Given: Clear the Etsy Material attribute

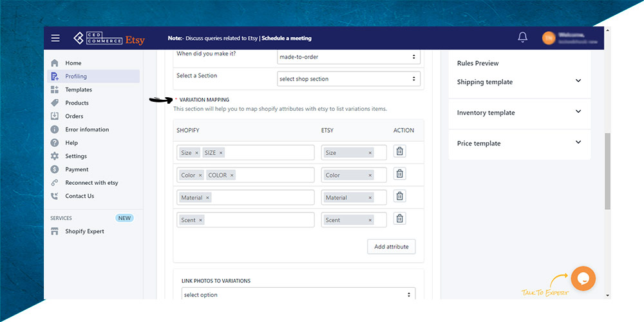Looking at the screenshot, I should (x=370, y=198).
